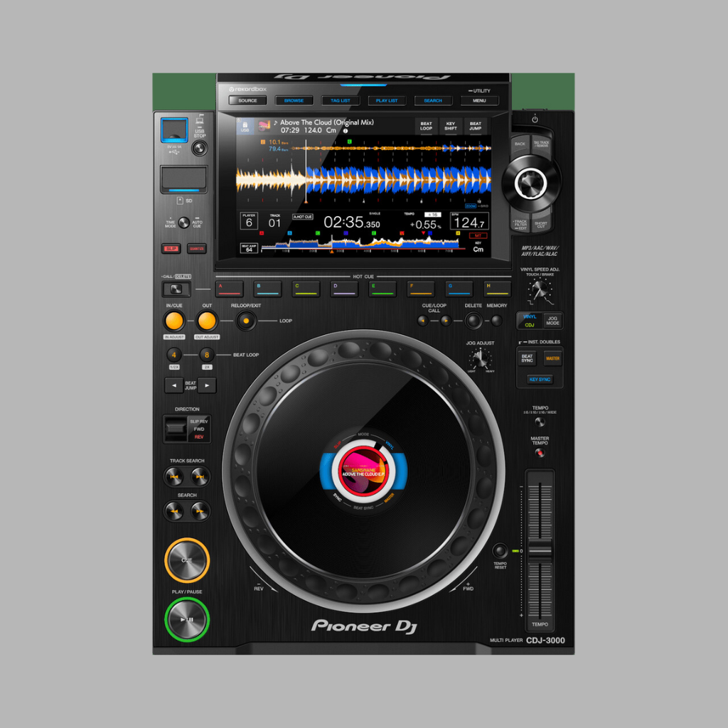Click USB source icon on display
Viewport: 728px width, 728px height.
[x=245, y=127]
